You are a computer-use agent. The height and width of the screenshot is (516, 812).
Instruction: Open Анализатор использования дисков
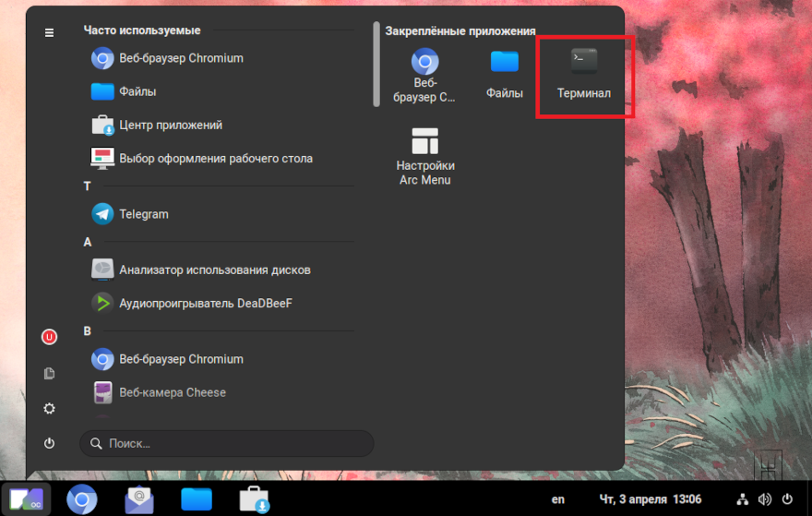click(x=214, y=270)
